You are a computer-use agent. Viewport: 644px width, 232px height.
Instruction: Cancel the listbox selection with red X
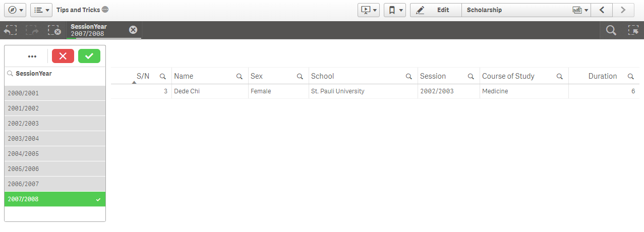[63, 56]
